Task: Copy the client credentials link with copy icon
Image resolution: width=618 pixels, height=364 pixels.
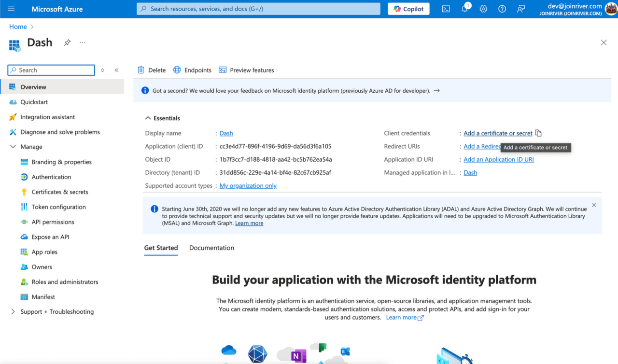Action: click(x=538, y=133)
